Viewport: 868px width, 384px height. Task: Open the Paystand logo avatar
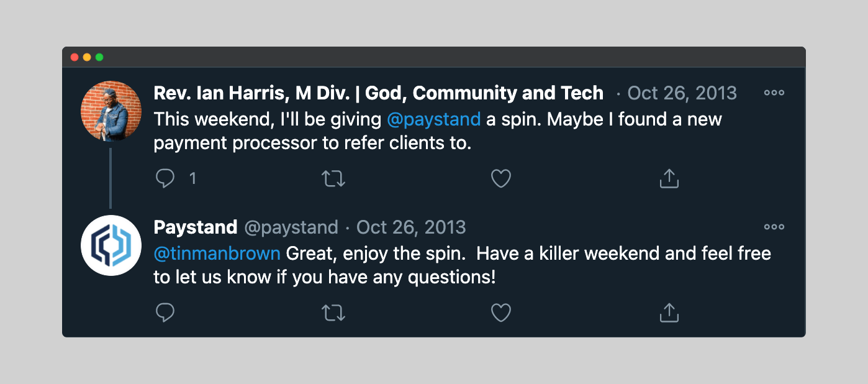point(111,245)
